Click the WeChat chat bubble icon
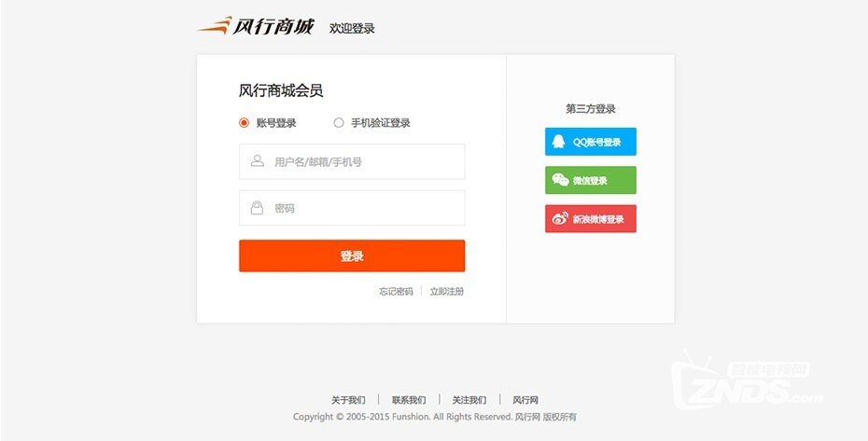 560,180
